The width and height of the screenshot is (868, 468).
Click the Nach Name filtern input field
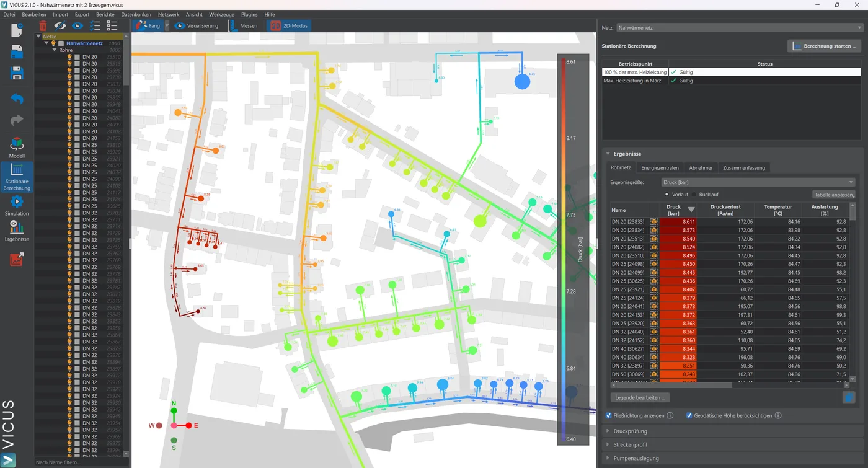(81, 462)
